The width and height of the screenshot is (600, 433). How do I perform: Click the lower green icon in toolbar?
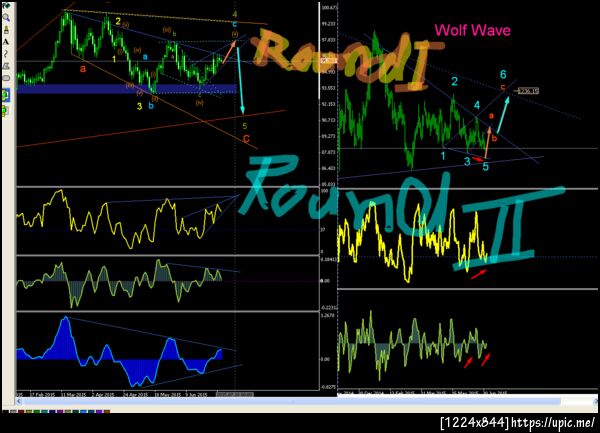click(5, 111)
